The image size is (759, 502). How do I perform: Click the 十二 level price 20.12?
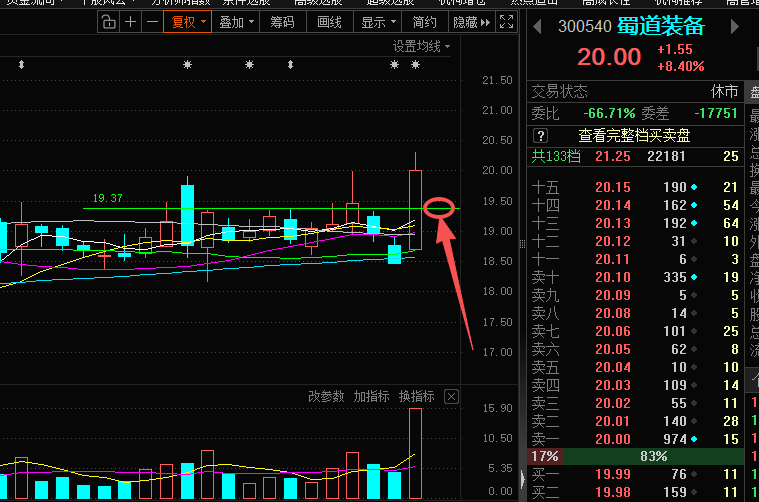613,242
